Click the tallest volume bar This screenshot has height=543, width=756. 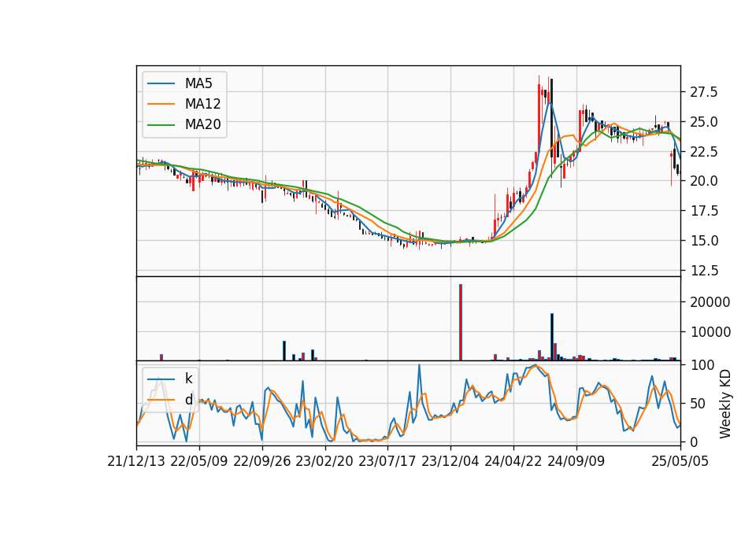461,323
